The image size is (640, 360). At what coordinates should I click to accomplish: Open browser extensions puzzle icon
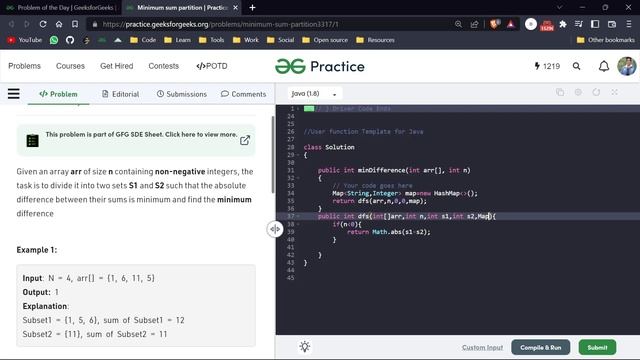pos(563,24)
